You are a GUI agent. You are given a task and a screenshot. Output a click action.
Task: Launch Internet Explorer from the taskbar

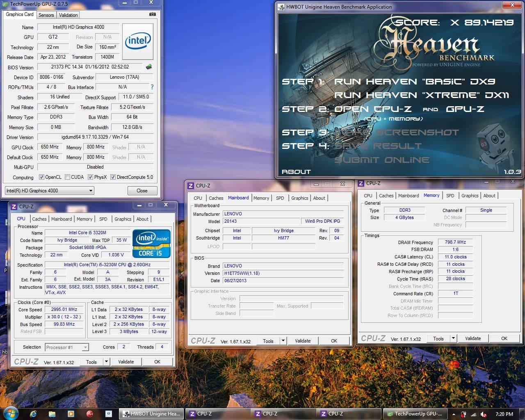[x=34, y=413]
